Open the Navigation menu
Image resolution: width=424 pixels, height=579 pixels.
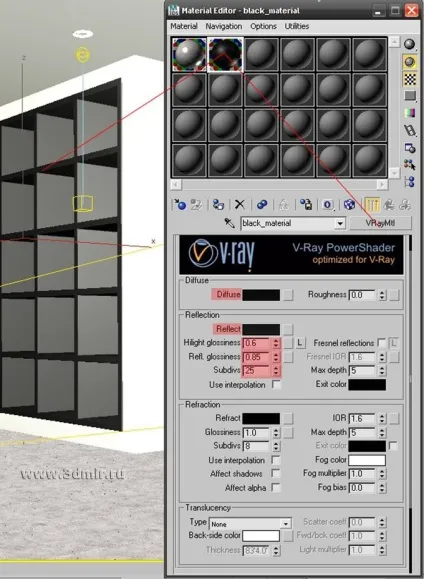pyautogui.click(x=224, y=26)
